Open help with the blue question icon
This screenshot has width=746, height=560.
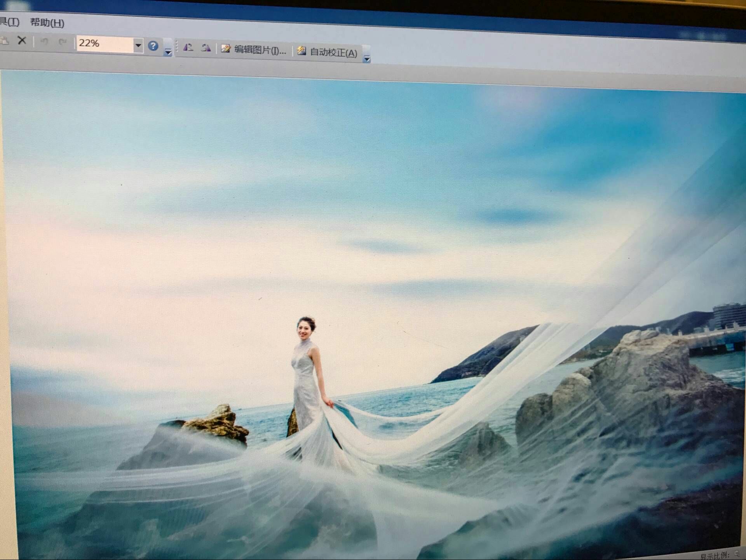pyautogui.click(x=153, y=46)
